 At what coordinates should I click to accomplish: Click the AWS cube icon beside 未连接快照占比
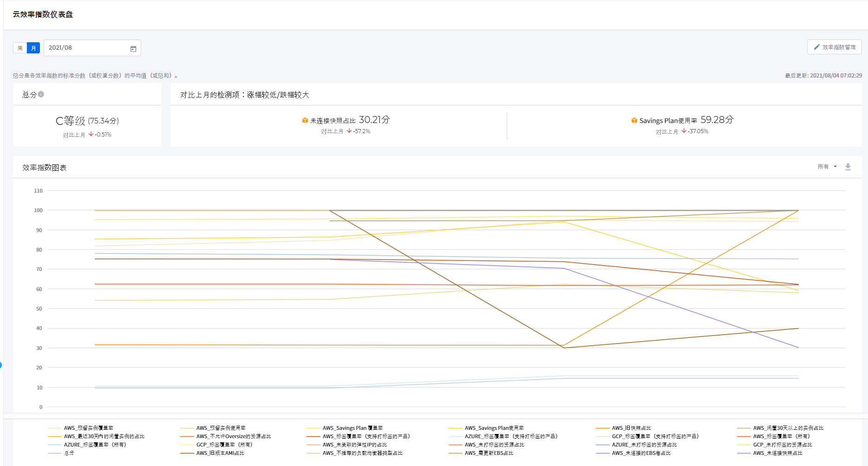[x=305, y=120]
